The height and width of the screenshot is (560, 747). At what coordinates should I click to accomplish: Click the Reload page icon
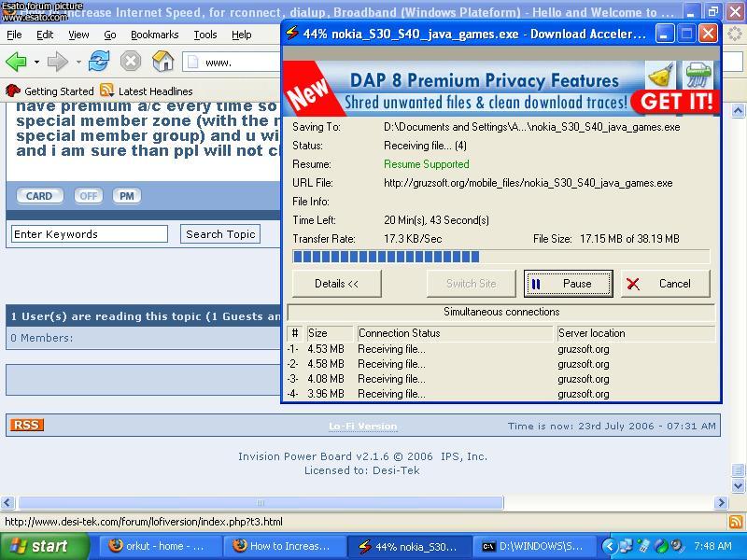pos(99,62)
